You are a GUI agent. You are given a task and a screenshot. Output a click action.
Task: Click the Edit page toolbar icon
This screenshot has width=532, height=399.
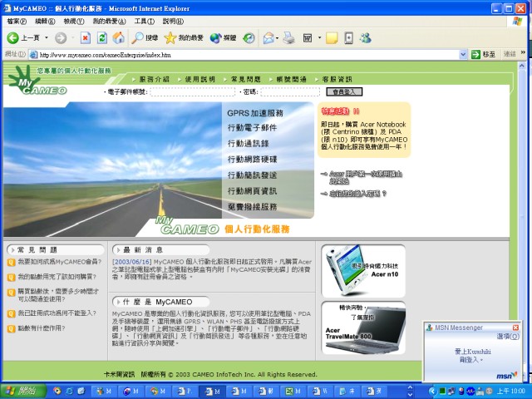(x=308, y=38)
